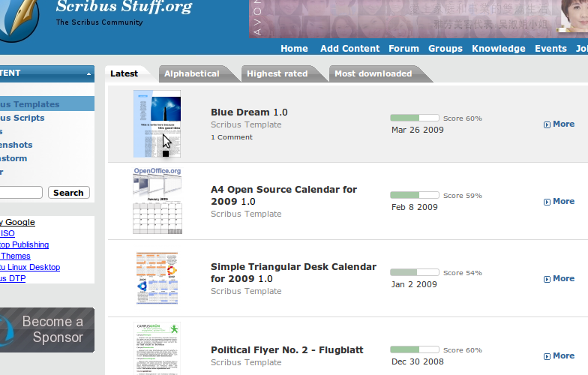The image size is (588, 375).
Task: Open the Screenshots sidebar category
Action: (x=16, y=145)
